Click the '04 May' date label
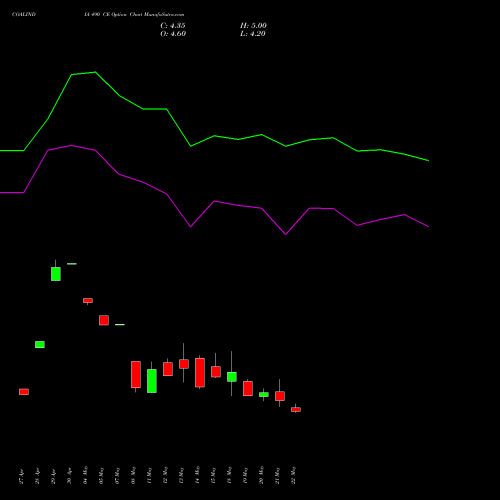 (x=85, y=475)
